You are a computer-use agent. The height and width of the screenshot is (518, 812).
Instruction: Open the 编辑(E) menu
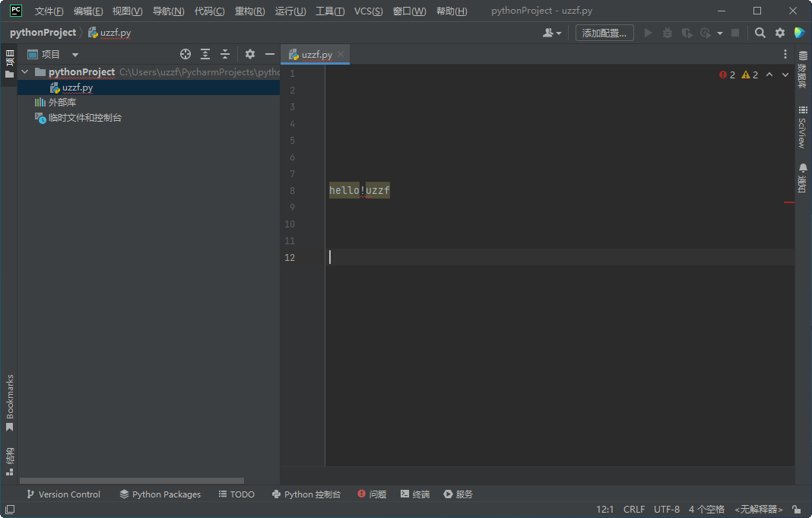click(x=88, y=11)
